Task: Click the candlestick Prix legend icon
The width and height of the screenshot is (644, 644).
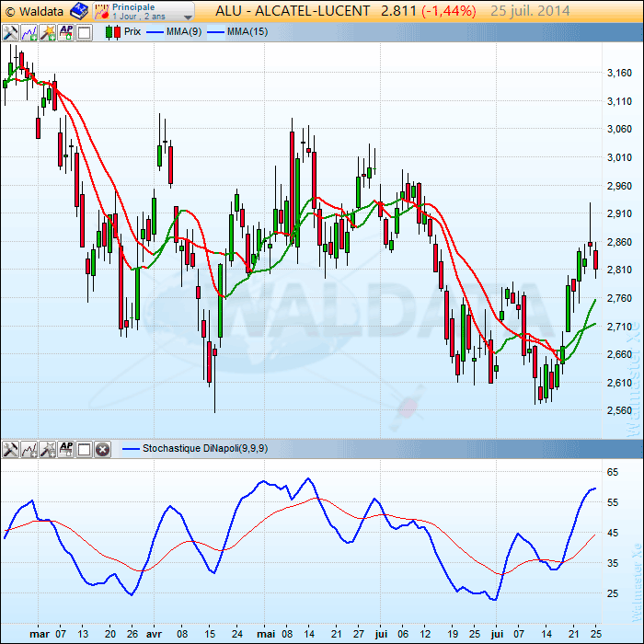Action: click(113, 32)
